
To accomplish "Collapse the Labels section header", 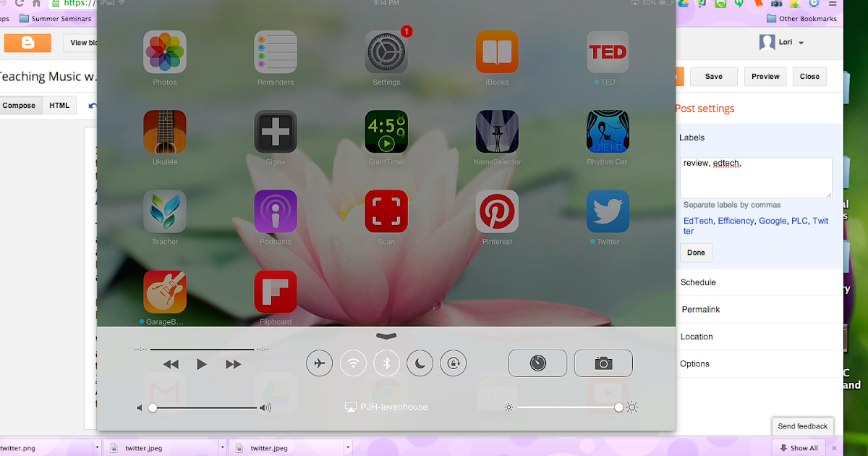I will [x=692, y=138].
